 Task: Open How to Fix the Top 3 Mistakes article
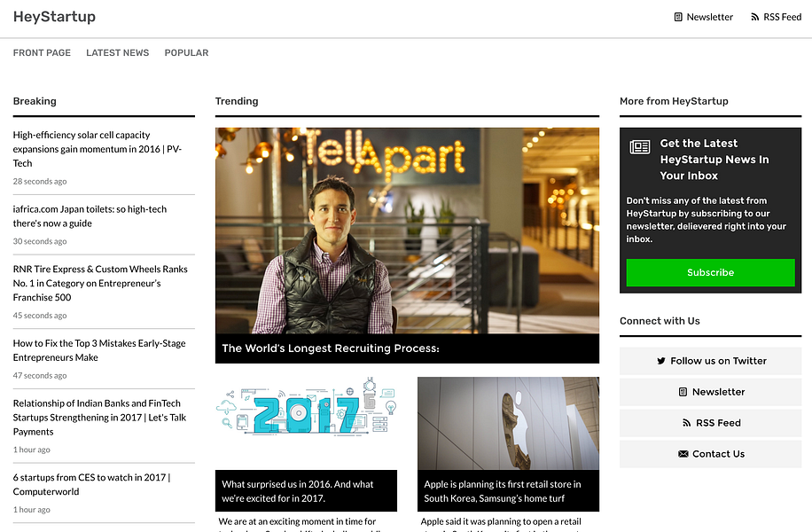(99, 351)
